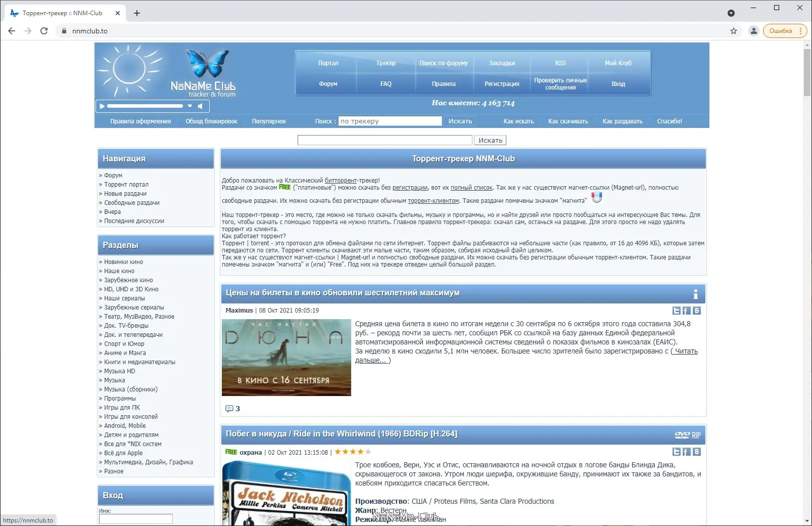Screen dimensions: 812x526
Task: Open Игры для ПК in Разделы
Action: coord(122,408)
